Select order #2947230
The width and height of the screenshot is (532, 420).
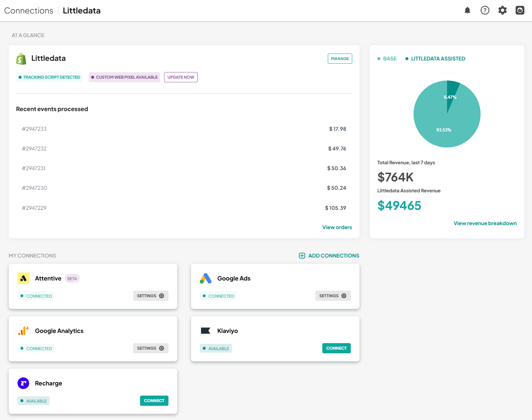click(x=35, y=188)
